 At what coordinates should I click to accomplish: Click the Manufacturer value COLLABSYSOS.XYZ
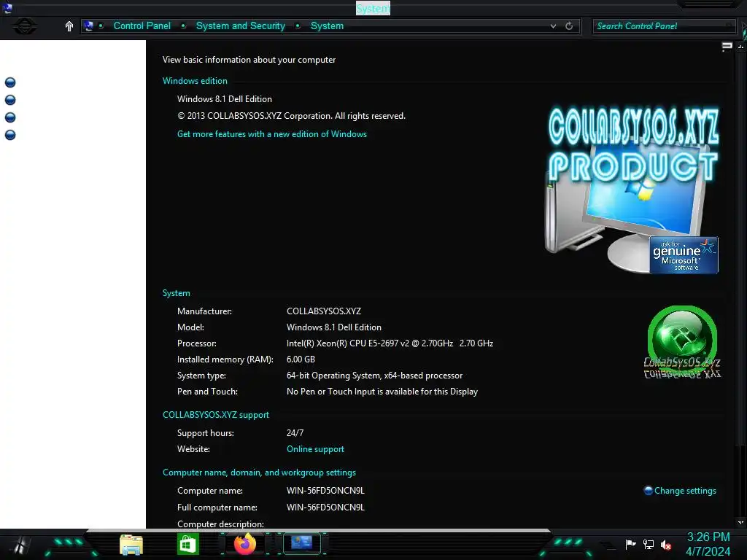click(324, 311)
